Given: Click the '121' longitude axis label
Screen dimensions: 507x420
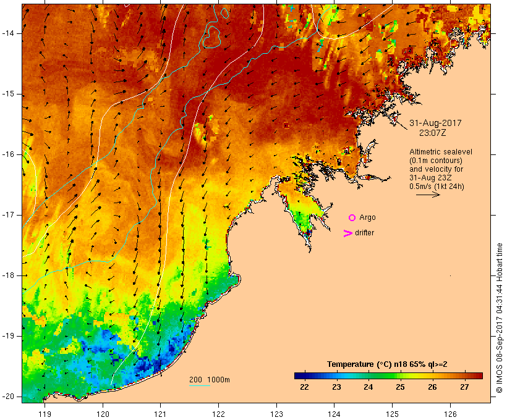Looking at the screenshot, I should (160, 414).
